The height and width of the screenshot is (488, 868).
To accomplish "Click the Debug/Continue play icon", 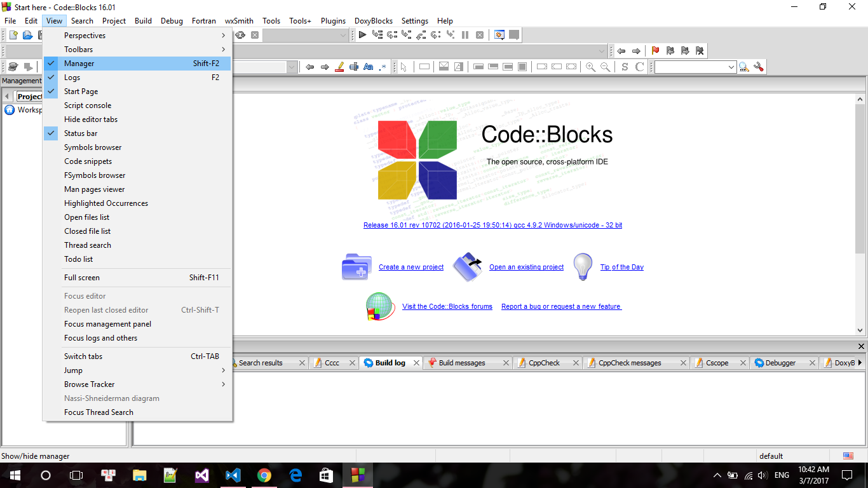I will pyautogui.click(x=362, y=35).
